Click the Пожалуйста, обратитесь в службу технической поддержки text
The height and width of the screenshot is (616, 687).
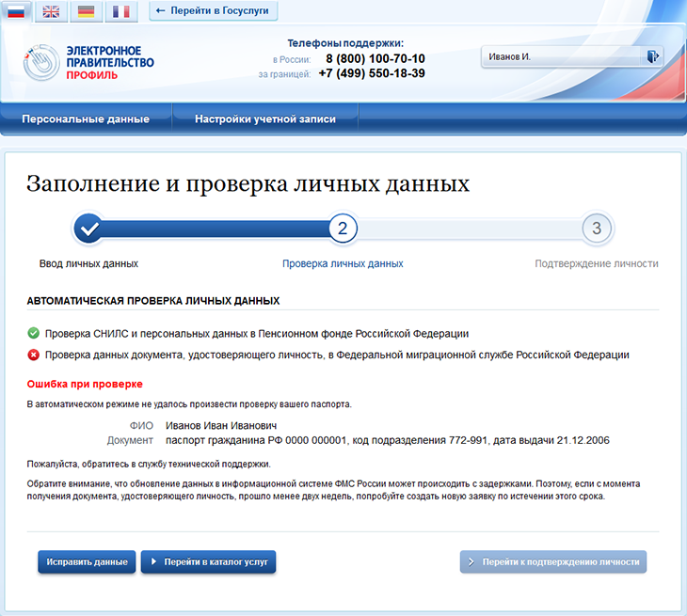pyautogui.click(x=149, y=464)
